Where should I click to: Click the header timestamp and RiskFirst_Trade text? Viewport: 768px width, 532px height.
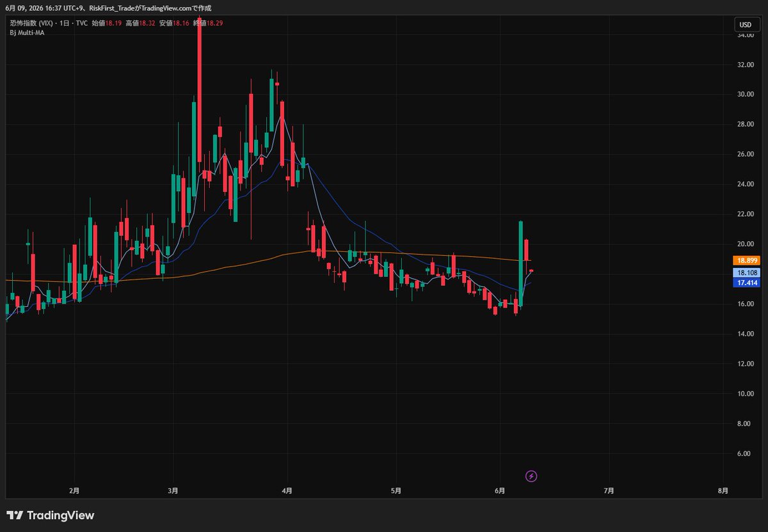[108, 8]
